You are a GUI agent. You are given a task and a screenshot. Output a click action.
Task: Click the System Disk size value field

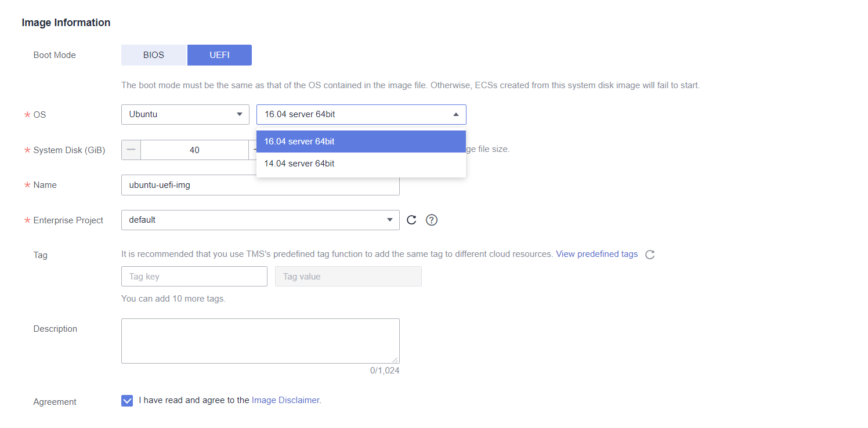click(x=194, y=150)
